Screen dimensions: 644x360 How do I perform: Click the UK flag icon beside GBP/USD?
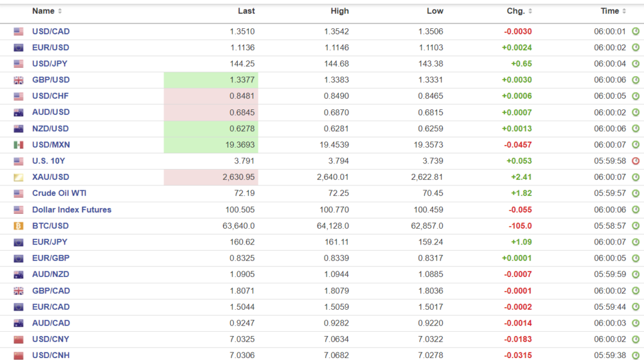click(x=18, y=80)
